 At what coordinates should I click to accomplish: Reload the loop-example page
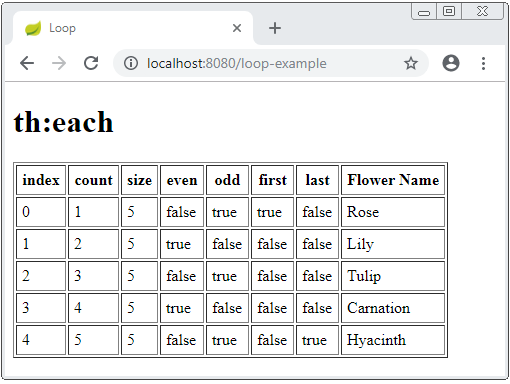(x=91, y=63)
